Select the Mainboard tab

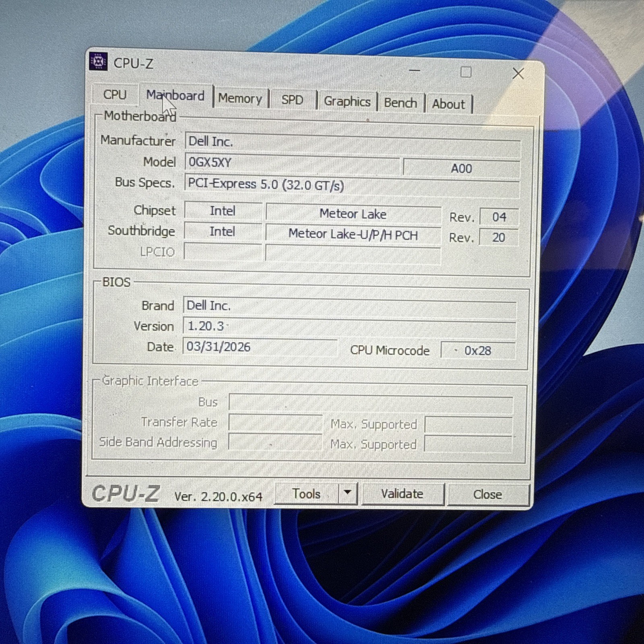click(175, 96)
